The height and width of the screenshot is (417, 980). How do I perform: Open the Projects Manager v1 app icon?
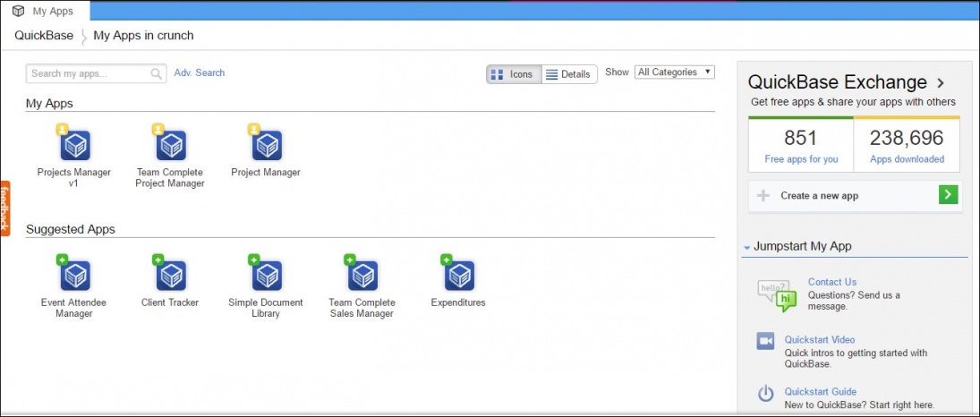[x=75, y=145]
